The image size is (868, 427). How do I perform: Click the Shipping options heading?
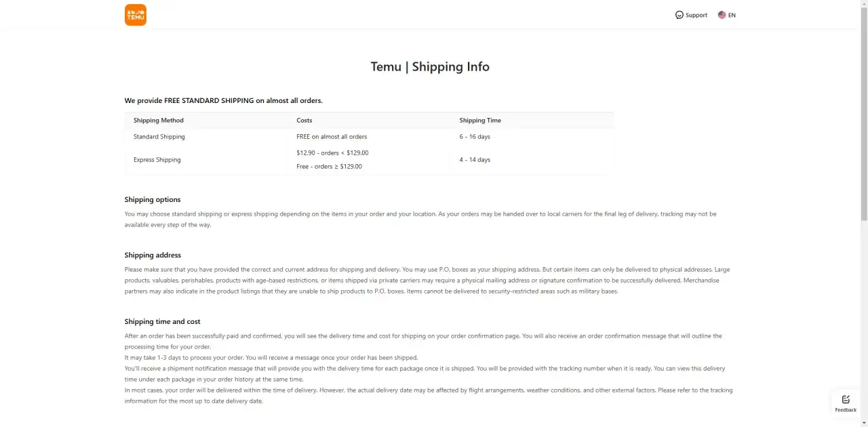tap(153, 200)
